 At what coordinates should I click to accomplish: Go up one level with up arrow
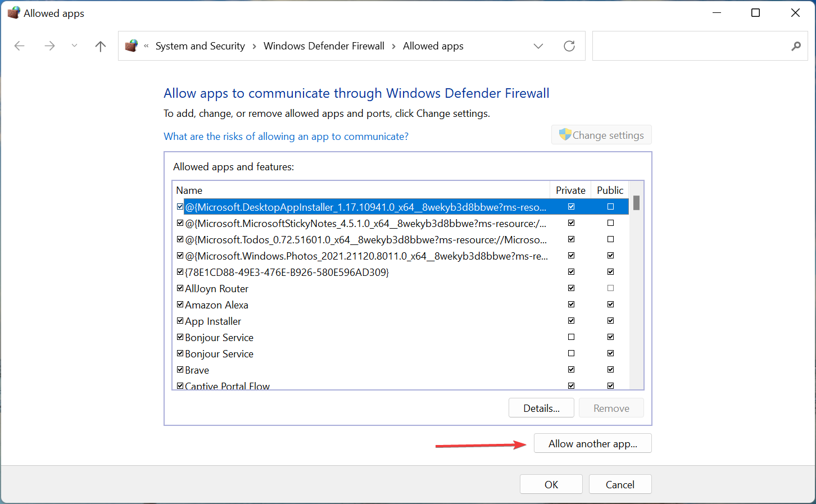(101, 46)
